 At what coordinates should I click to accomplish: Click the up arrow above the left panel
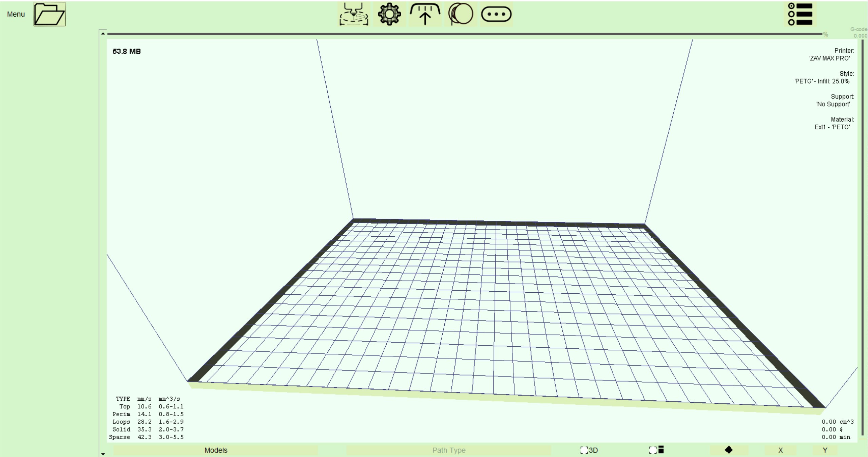(103, 33)
